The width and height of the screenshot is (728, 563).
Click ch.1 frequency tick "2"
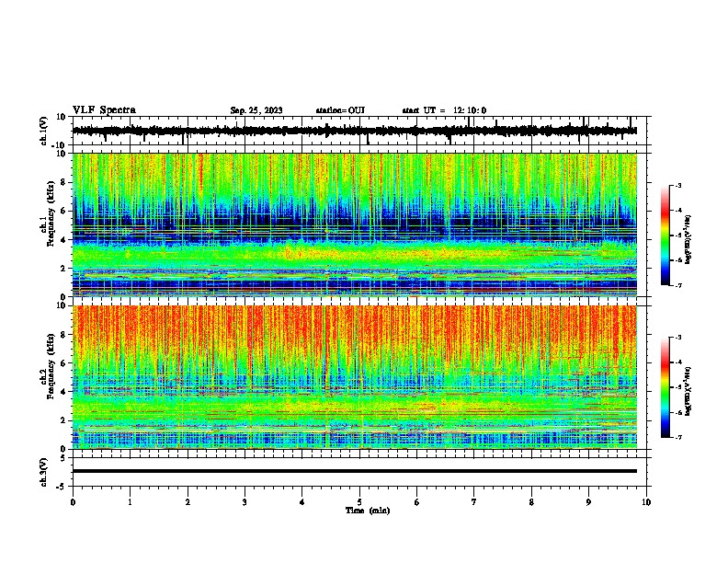pyautogui.click(x=63, y=268)
